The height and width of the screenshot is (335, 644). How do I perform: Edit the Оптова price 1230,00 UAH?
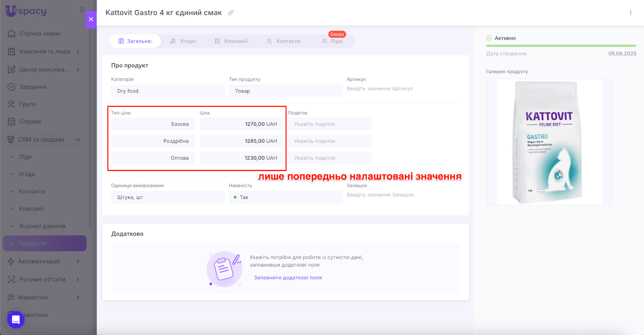click(242, 158)
